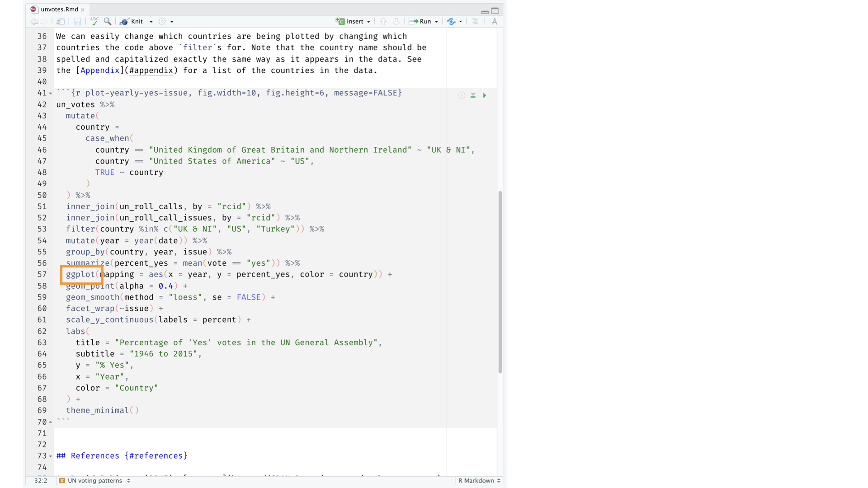This screenshot has width=868, height=488.
Task: Open R Markdown file type selector
Action: tap(479, 480)
